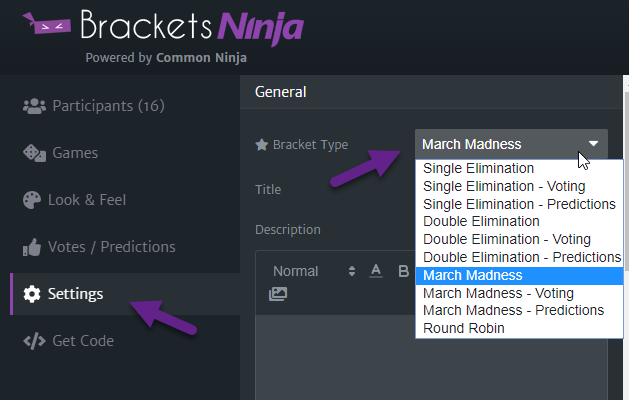Image resolution: width=629 pixels, height=400 pixels.
Task: Choose Single Elimination - Voting option
Action: (504, 186)
